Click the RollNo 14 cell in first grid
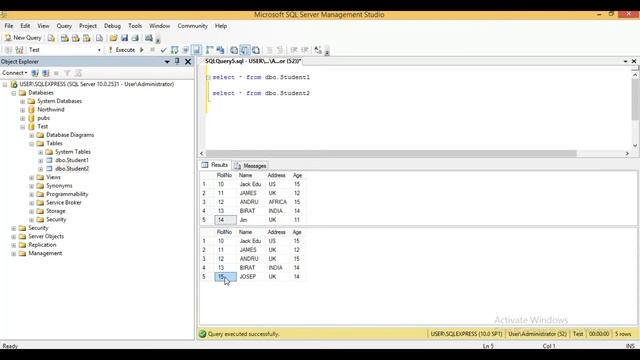Screen dimensions: 640x360 [225, 220]
